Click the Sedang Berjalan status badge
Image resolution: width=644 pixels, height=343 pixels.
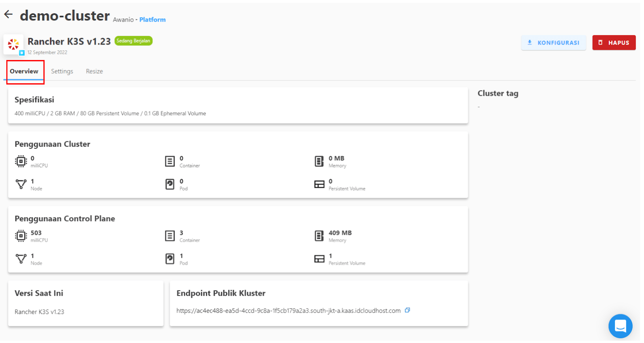coord(133,41)
